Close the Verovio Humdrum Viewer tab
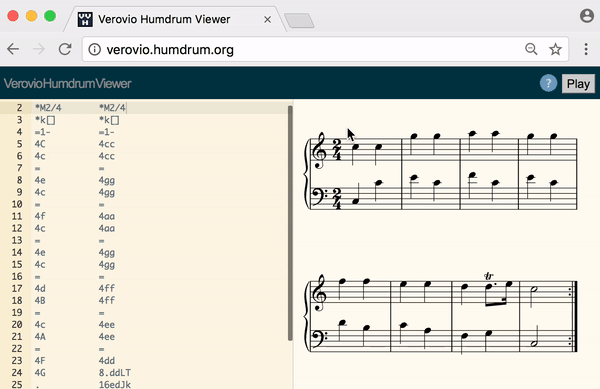 click(267, 20)
